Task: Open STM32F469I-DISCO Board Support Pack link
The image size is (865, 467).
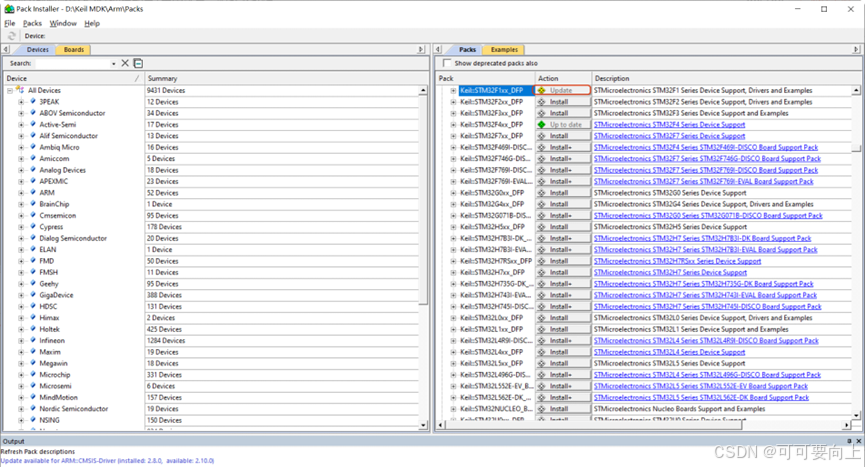Action: [706, 147]
